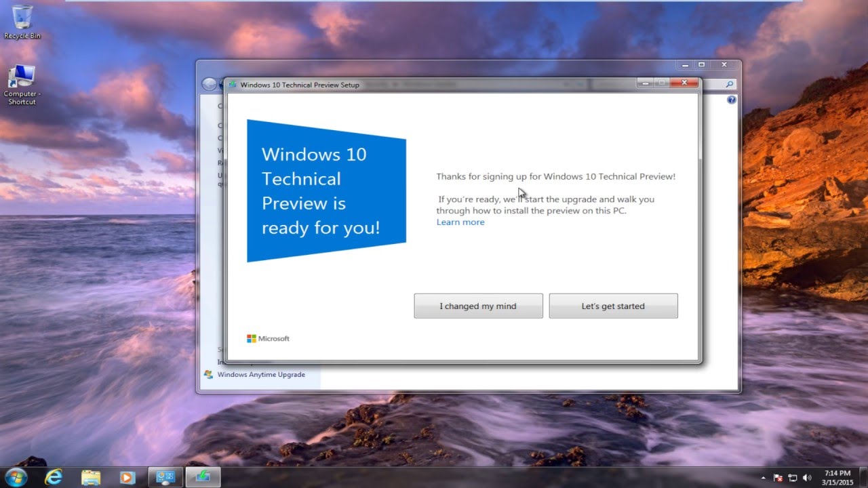868x488 pixels.
Task: Close the Windows 10 Technical Preview Setup window
Action: click(684, 83)
